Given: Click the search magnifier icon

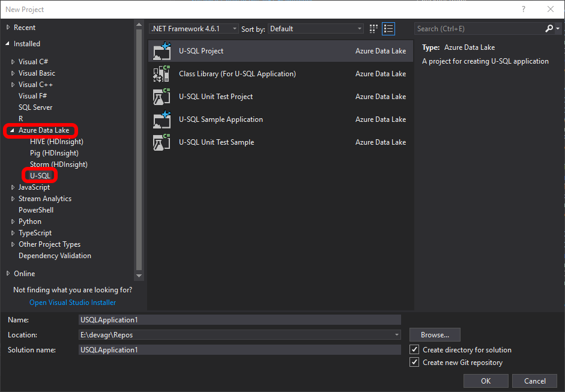Looking at the screenshot, I should coord(549,28).
